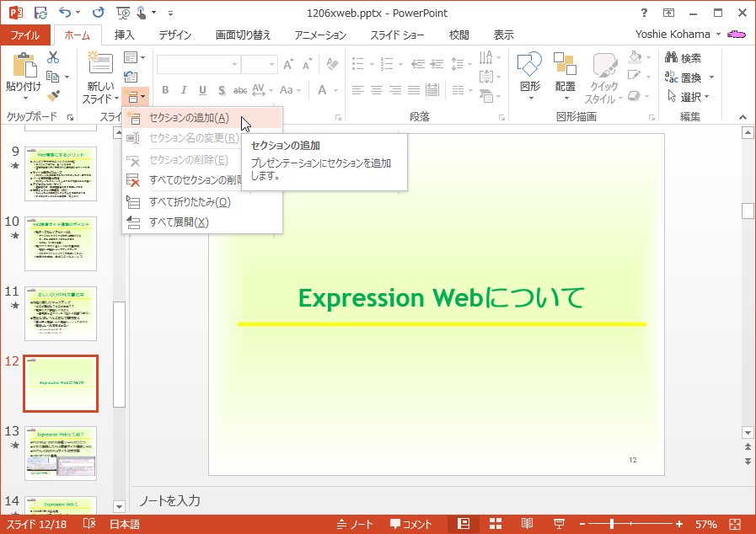Justify text alignment

pyautogui.click(x=414, y=90)
